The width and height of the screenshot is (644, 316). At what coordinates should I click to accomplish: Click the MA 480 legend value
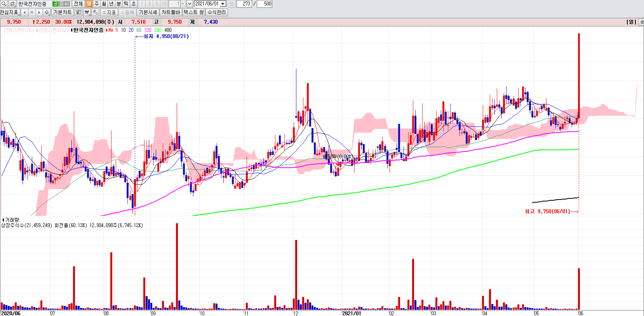(x=168, y=30)
